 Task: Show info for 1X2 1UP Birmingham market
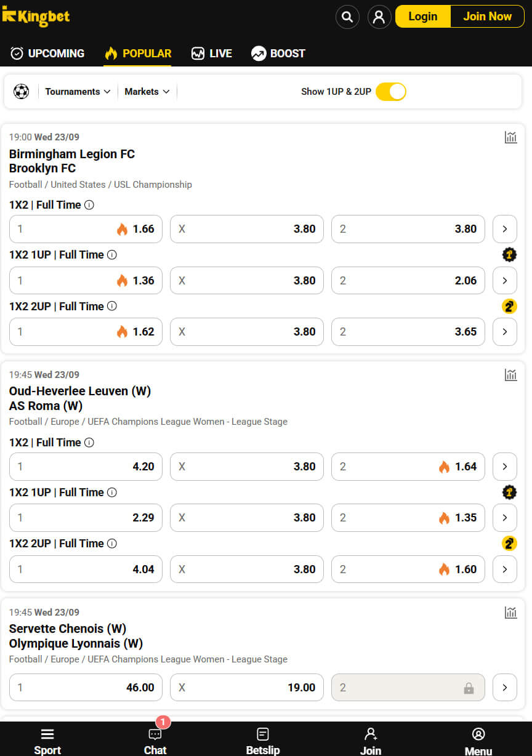tap(112, 255)
